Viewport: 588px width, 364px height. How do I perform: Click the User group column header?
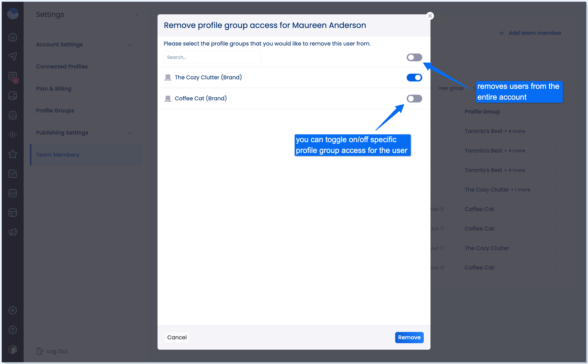click(x=451, y=88)
